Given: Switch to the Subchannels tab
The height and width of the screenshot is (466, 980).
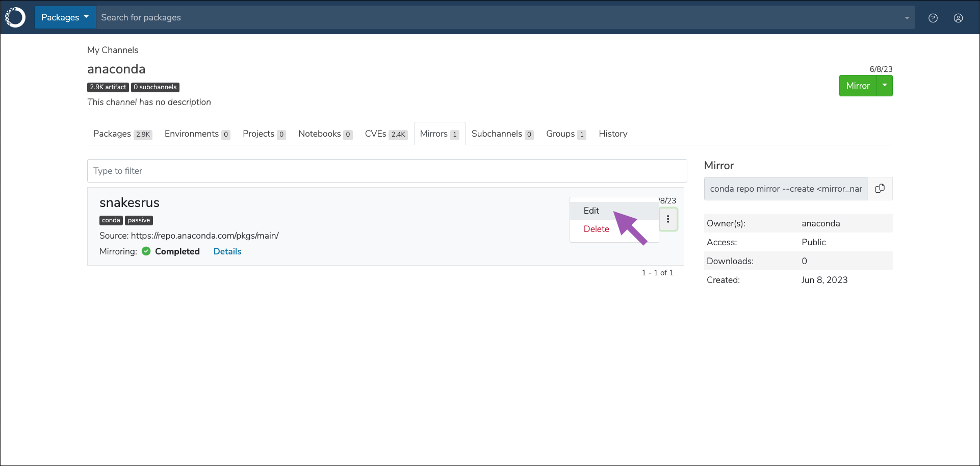Looking at the screenshot, I should 502,134.
